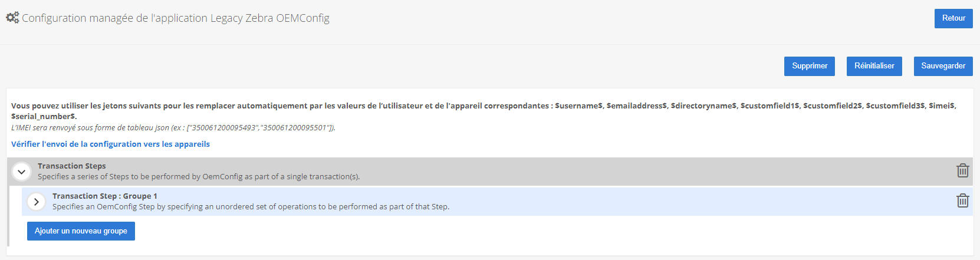The height and width of the screenshot is (260, 980).
Task: Collapse the Transaction Steps section chevron
Action: click(22, 172)
